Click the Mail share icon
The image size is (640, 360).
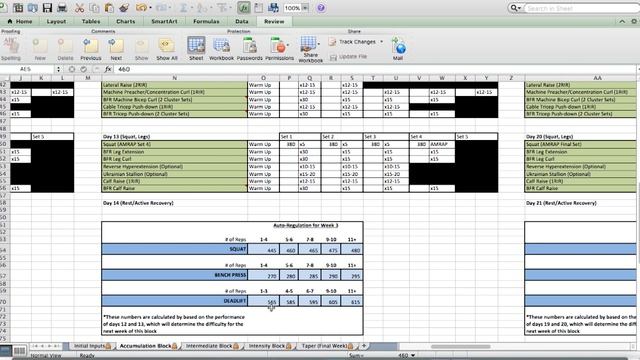398,48
